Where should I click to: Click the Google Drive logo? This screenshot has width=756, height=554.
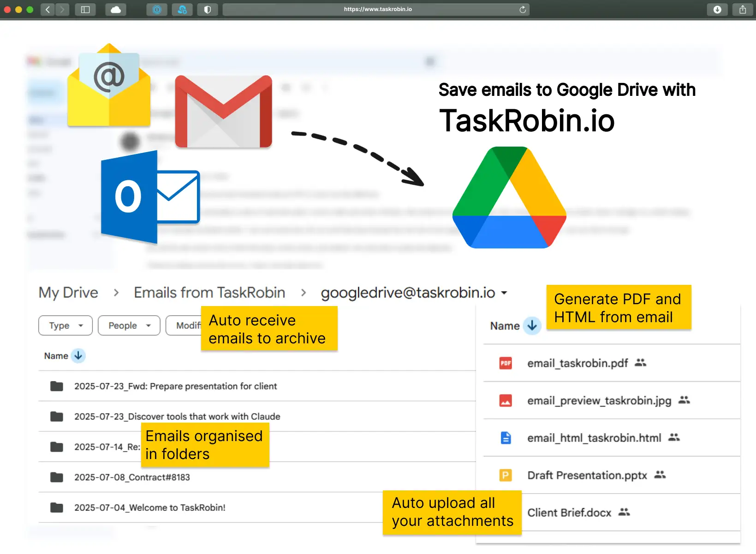pyautogui.click(x=509, y=197)
